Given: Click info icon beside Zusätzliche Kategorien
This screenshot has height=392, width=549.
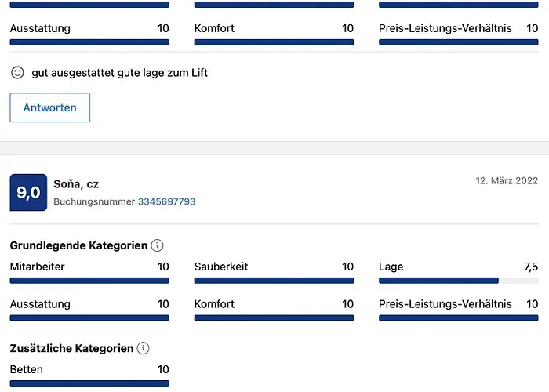Looking at the screenshot, I should tap(144, 348).
